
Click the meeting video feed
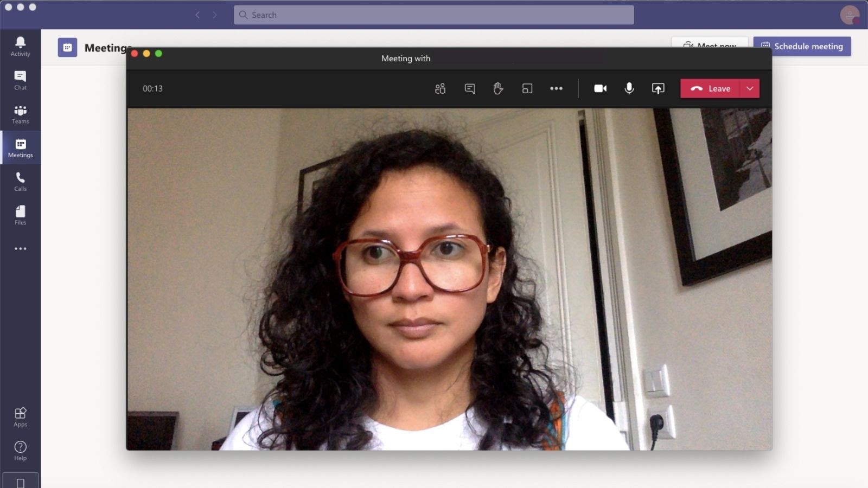[449, 279]
